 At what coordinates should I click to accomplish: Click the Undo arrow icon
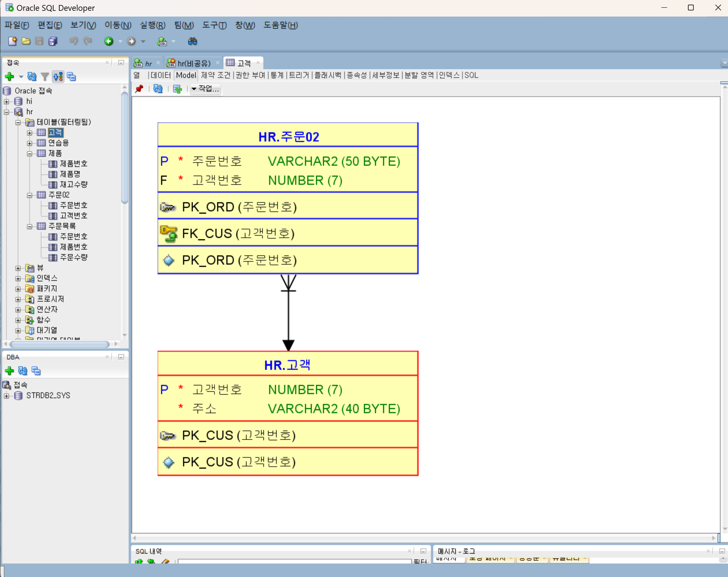coord(74,41)
